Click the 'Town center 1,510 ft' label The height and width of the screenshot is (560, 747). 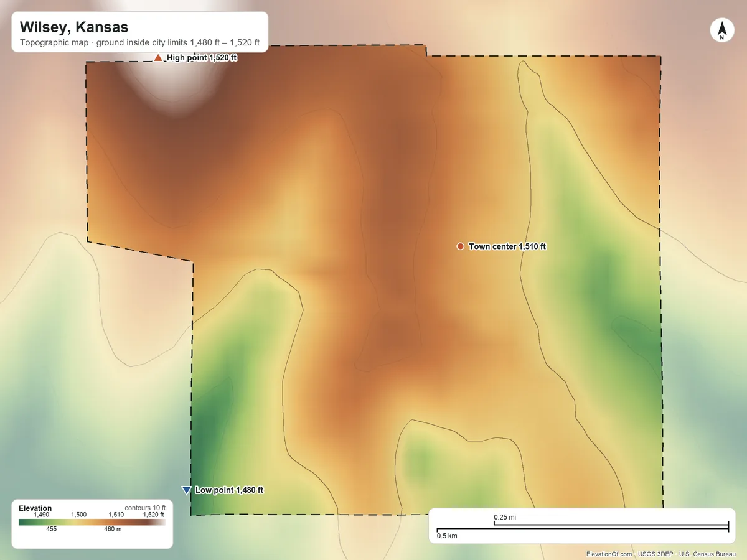pos(507,246)
